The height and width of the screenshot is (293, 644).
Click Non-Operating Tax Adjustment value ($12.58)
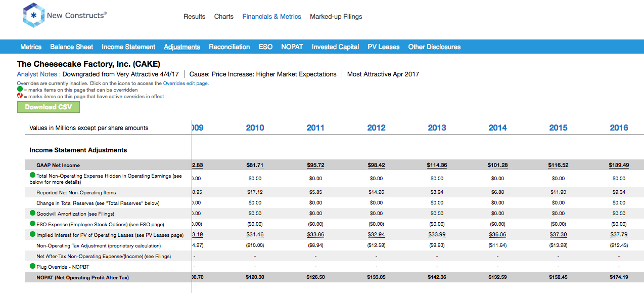pos(377,245)
